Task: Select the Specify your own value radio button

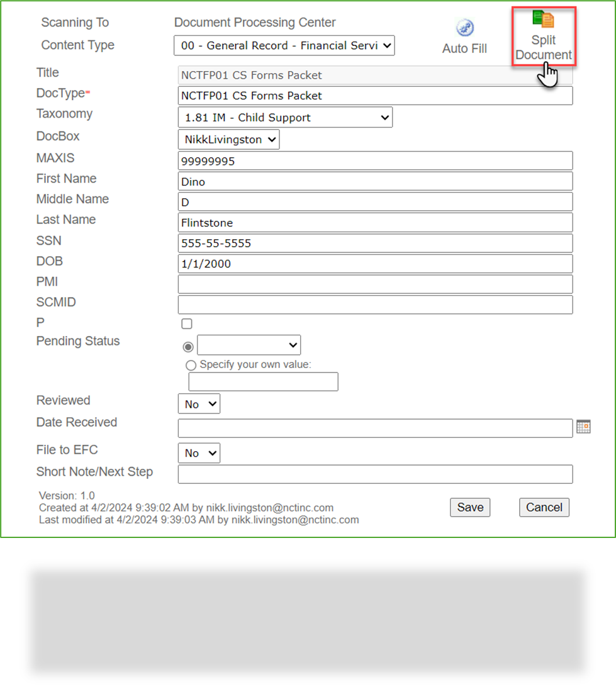Action: click(191, 365)
